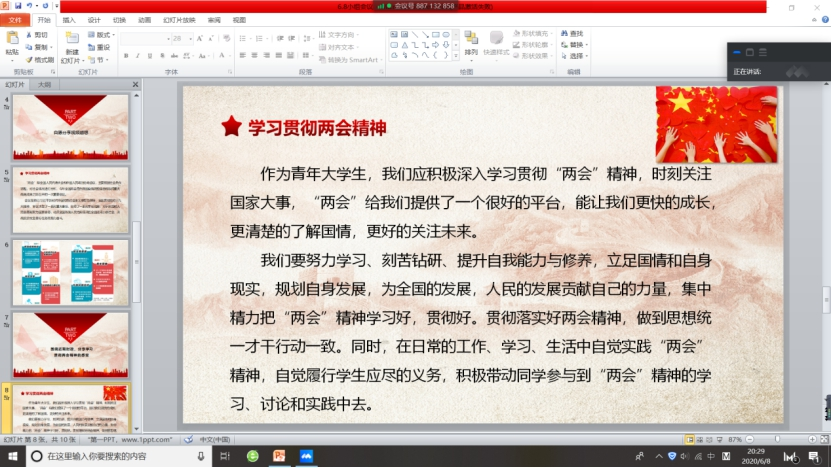Open PowerPoint from the Windows taskbar
831x468 pixels.
tap(279, 456)
